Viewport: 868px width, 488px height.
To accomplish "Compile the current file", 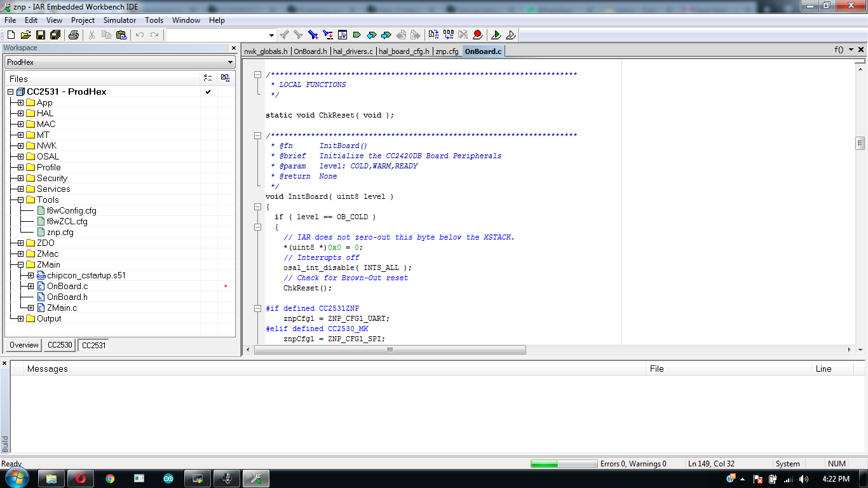I will [433, 35].
